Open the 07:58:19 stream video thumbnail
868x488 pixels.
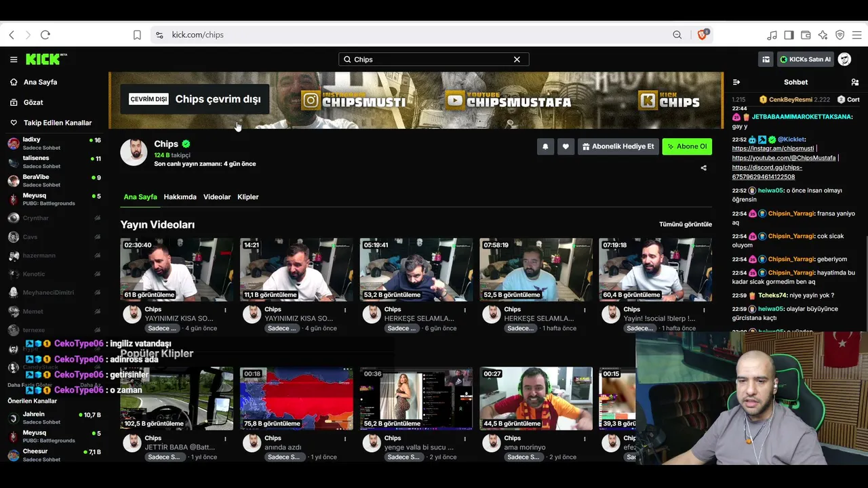(536, 269)
